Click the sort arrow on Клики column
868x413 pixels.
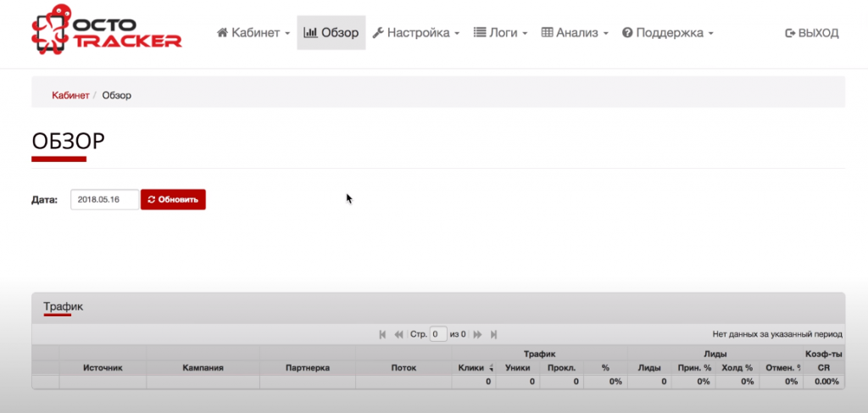[x=491, y=368]
